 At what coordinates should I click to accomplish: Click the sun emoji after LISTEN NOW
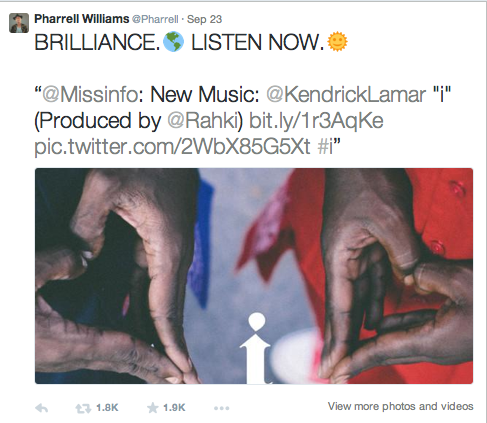337,42
